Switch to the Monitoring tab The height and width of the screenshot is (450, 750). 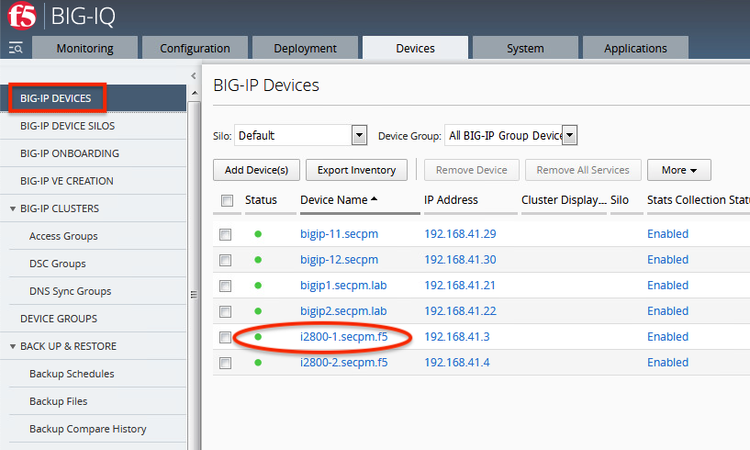click(x=84, y=48)
